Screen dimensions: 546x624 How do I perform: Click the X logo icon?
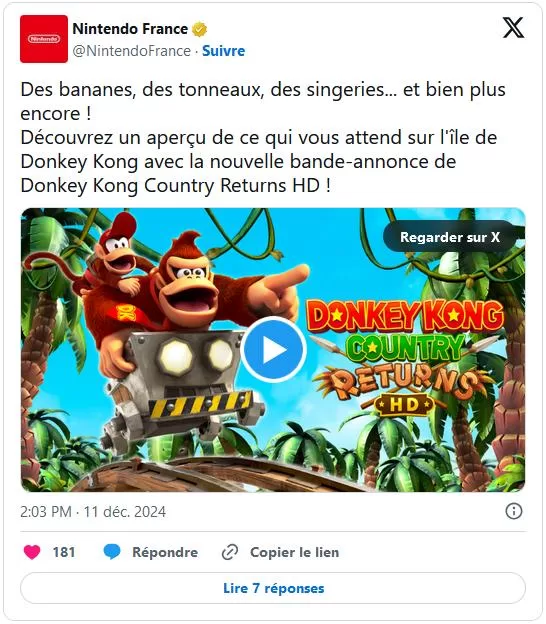(x=513, y=27)
